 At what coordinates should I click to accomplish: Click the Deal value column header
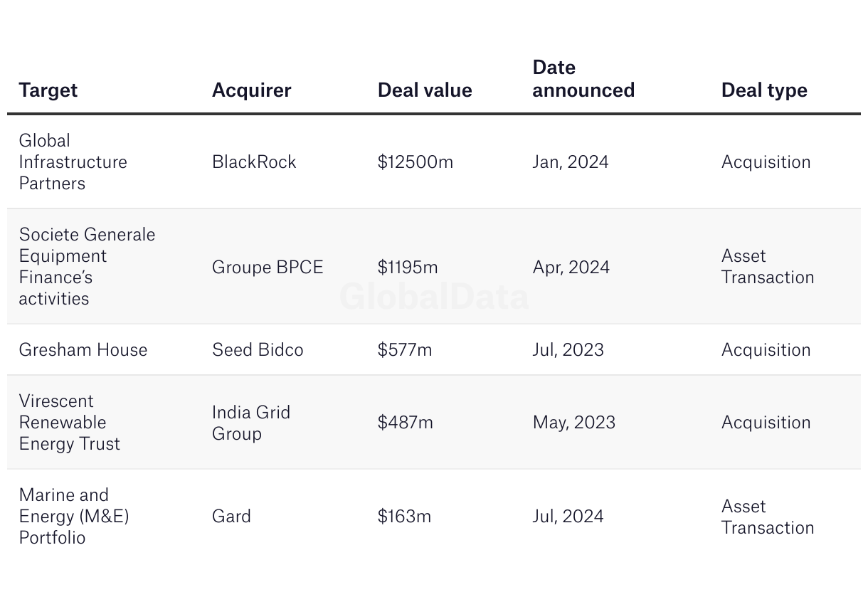(x=425, y=90)
